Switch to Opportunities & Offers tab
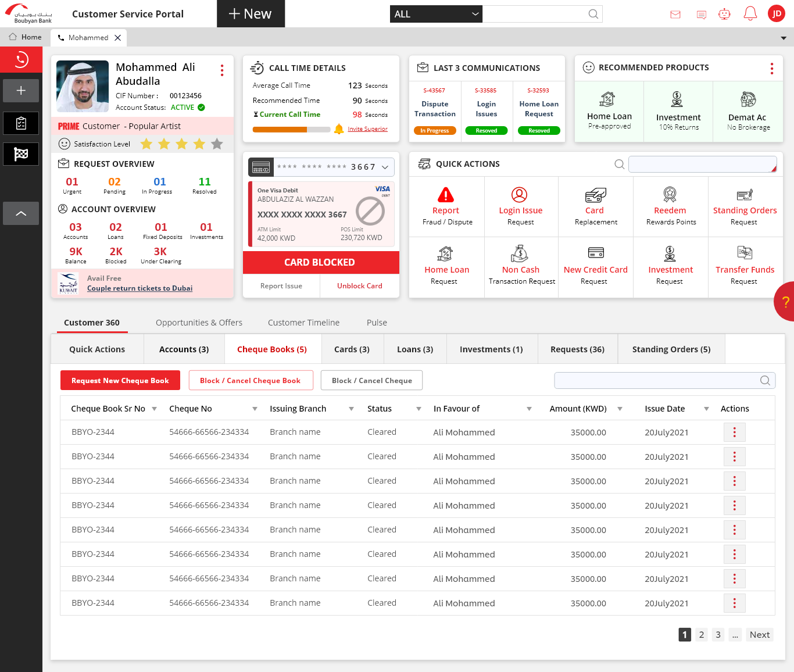Image resolution: width=794 pixels, height=672 pixels. tap(199, 323)
